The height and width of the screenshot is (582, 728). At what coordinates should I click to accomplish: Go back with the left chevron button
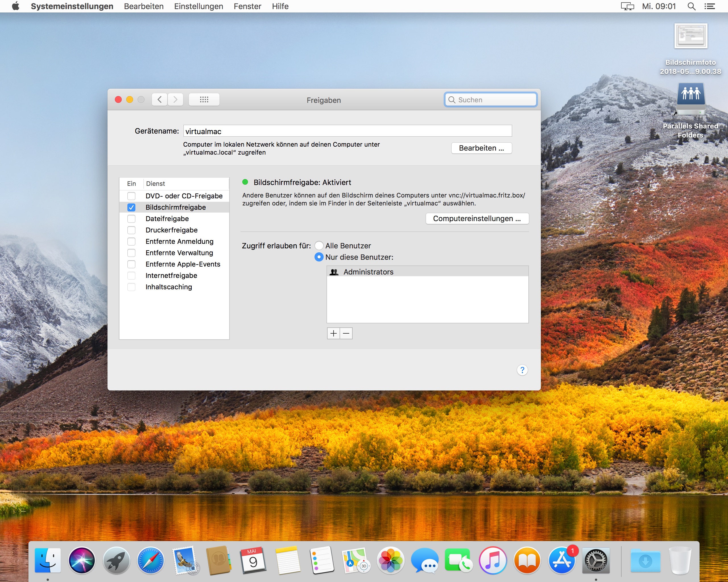[160, 99]
